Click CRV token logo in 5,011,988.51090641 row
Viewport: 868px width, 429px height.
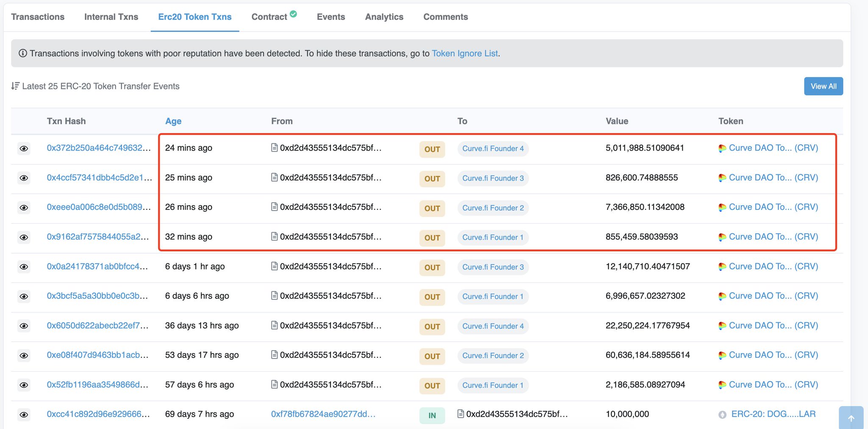[722, 148]
